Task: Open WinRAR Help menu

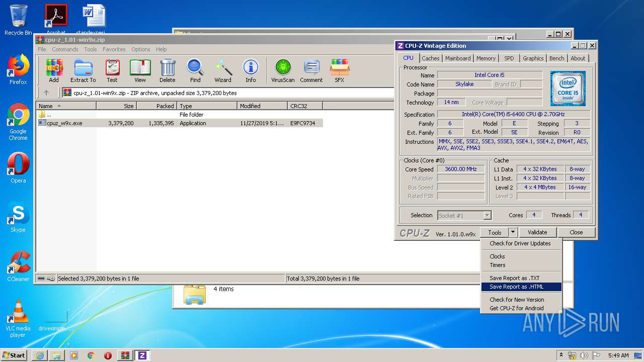Action: click(161, 49)
